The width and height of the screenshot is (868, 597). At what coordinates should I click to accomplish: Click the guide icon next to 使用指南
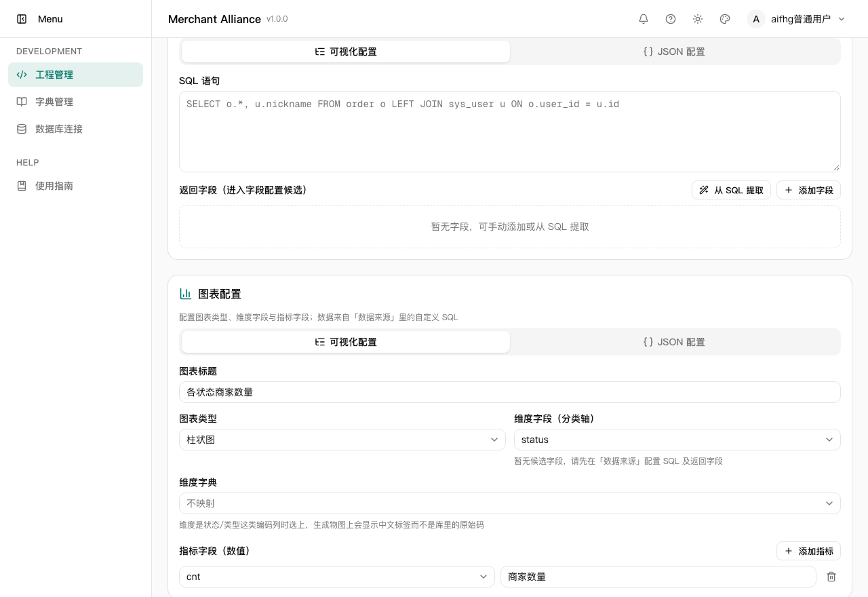point(22,186)
